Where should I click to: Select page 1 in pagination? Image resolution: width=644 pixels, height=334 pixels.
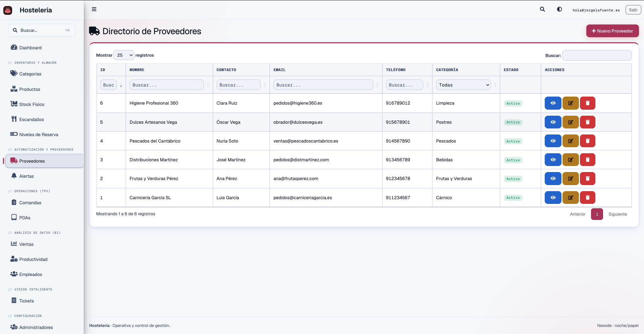597,214
